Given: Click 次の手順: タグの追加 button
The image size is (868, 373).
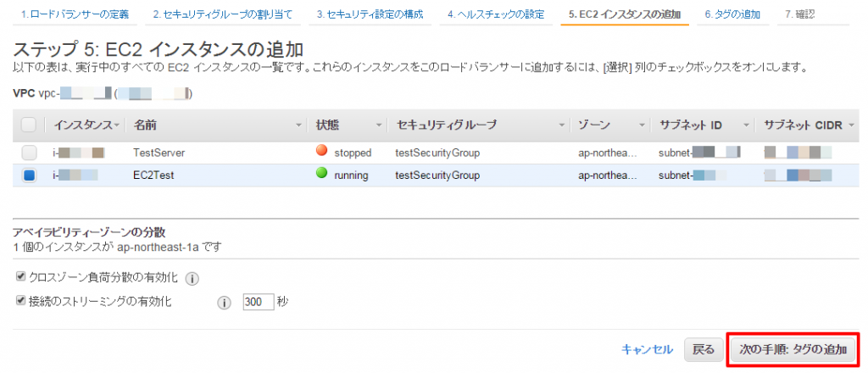Looking at the screenshot, I should [x=793, y=350].
